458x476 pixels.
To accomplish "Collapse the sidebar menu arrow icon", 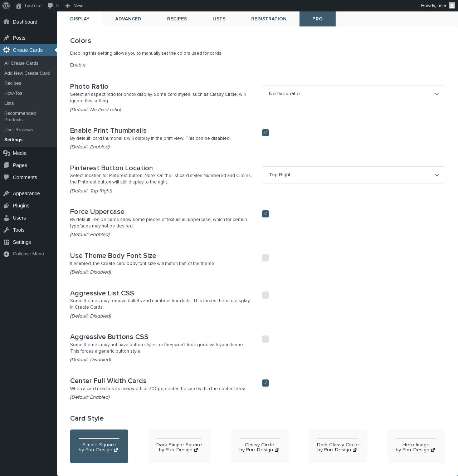I will click(6, 254).
